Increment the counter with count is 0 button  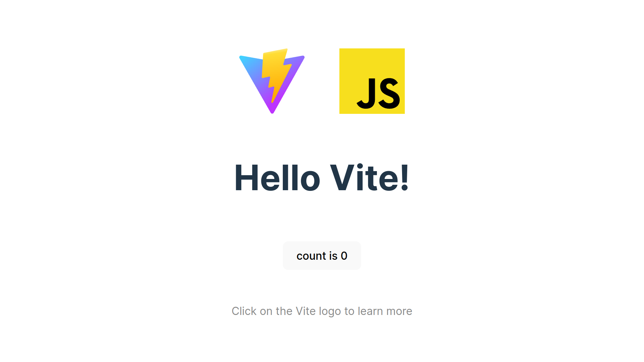click(x=322, y=256)
